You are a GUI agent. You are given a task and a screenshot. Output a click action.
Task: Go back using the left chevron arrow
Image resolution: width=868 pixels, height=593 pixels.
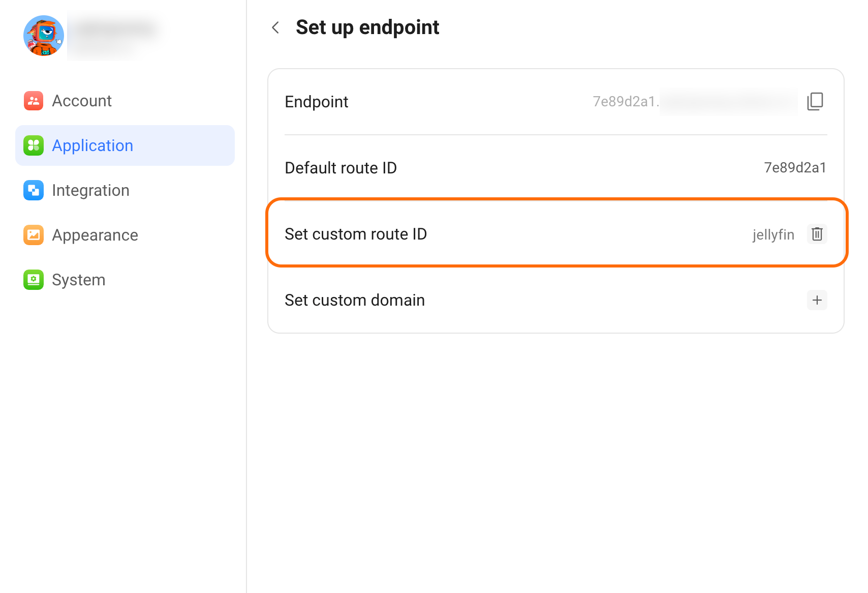click(x=275, y=27)
